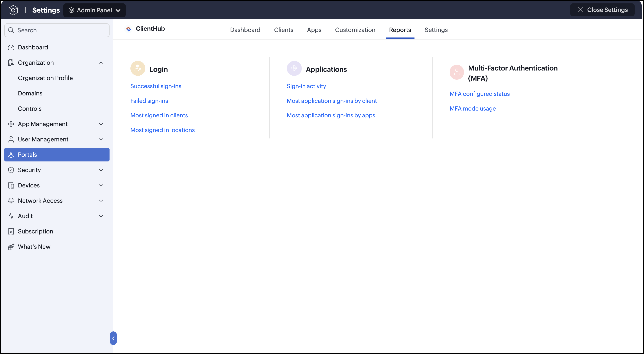
Task: Select Portals in the sidebar
Action: point(57,155)
